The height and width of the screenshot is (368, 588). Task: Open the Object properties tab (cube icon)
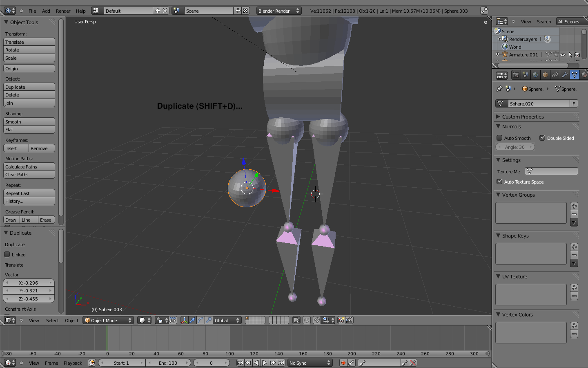(546, 75)
